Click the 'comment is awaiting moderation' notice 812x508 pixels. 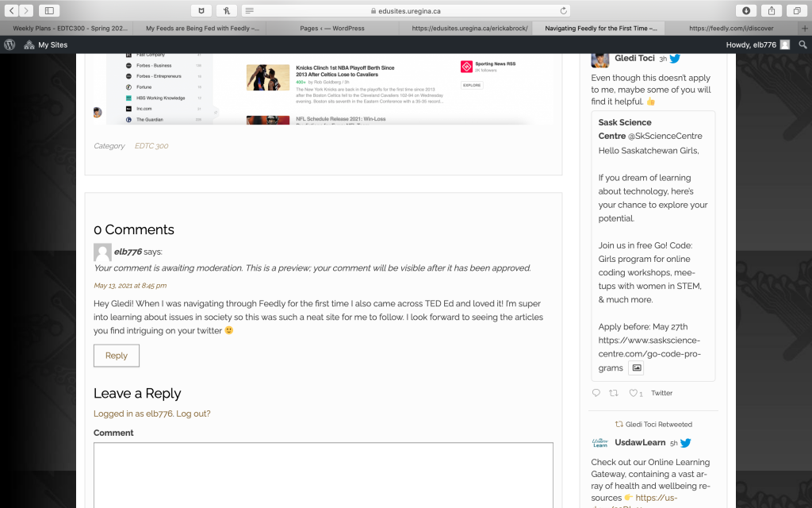312,268
